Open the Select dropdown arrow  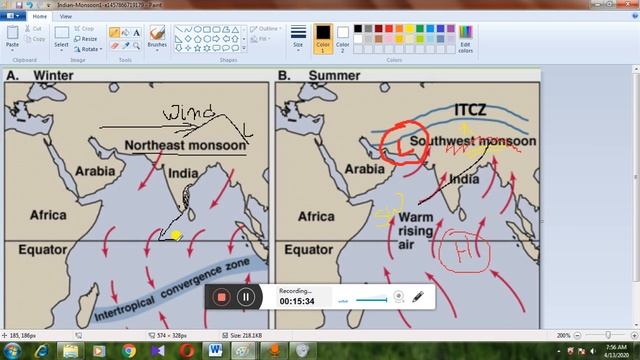61,50
